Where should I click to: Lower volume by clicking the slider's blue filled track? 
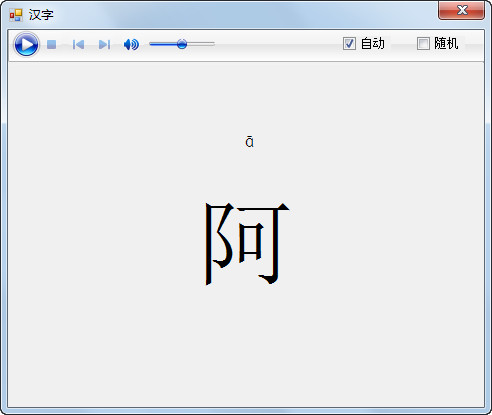163,44
